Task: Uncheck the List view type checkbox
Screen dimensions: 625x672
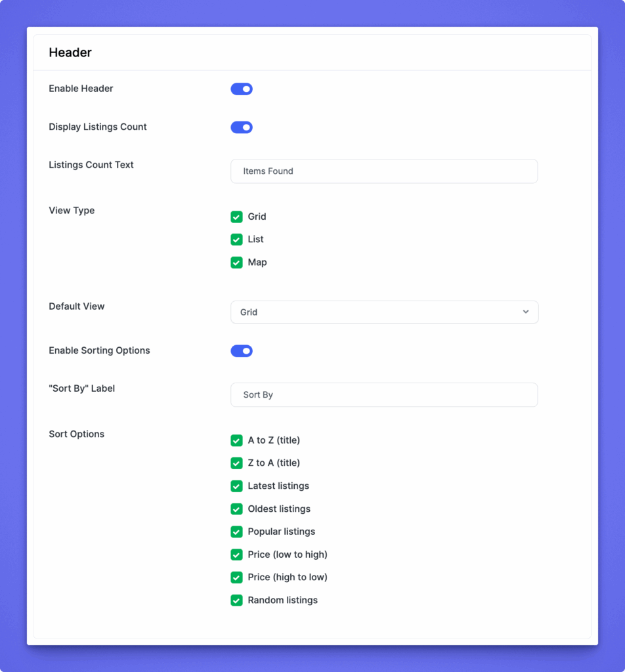Action: tap(237, 240)
